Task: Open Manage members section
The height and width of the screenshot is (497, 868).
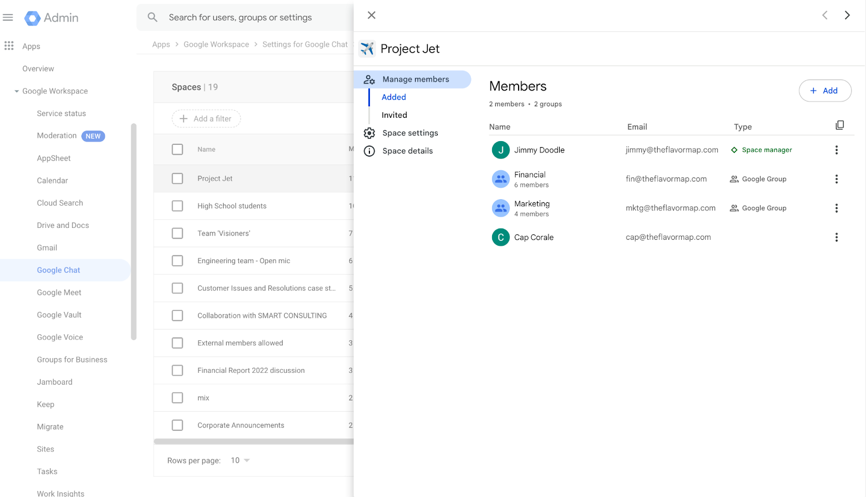Action: [x=412, y=79]
